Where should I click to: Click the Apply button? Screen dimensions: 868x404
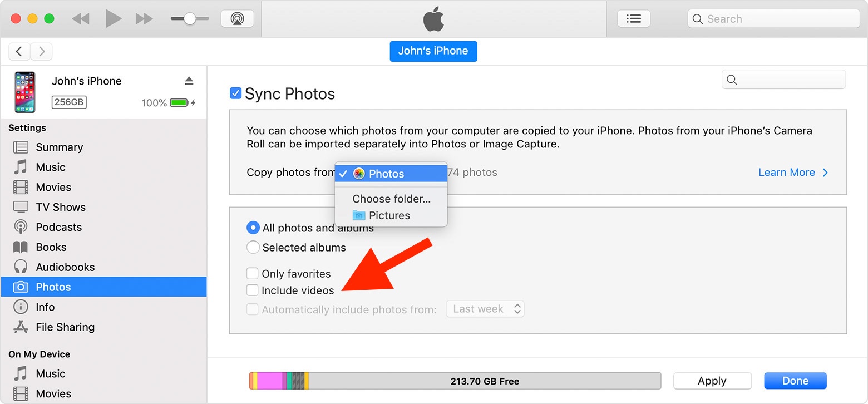point(712,381)
